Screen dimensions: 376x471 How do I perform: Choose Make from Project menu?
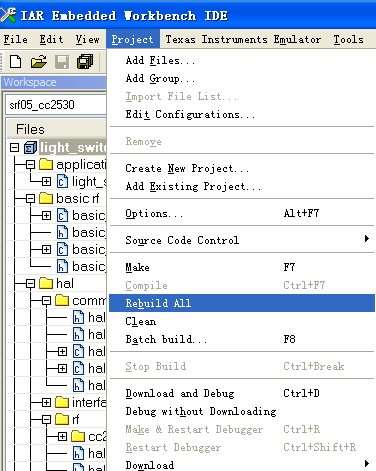click(242, 267)
